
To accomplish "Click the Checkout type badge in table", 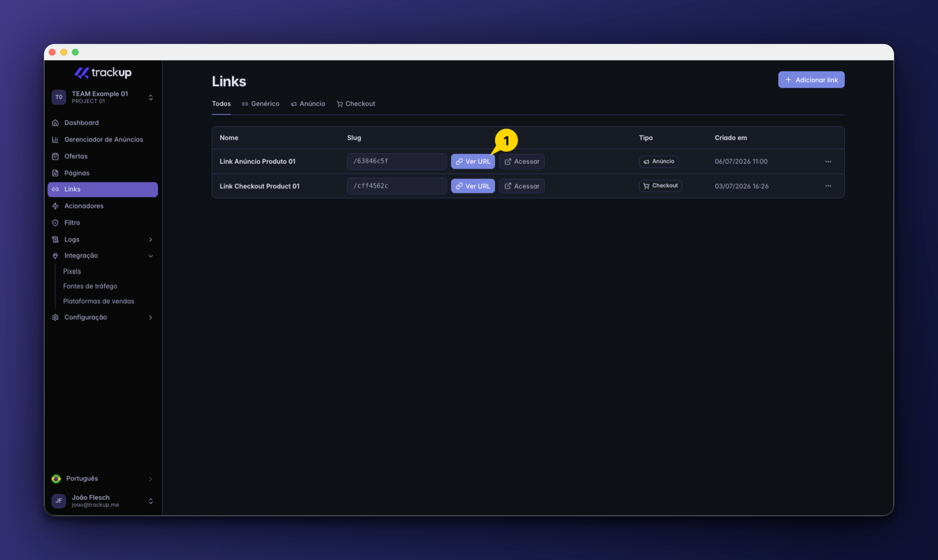I will [x=660, y=186].
